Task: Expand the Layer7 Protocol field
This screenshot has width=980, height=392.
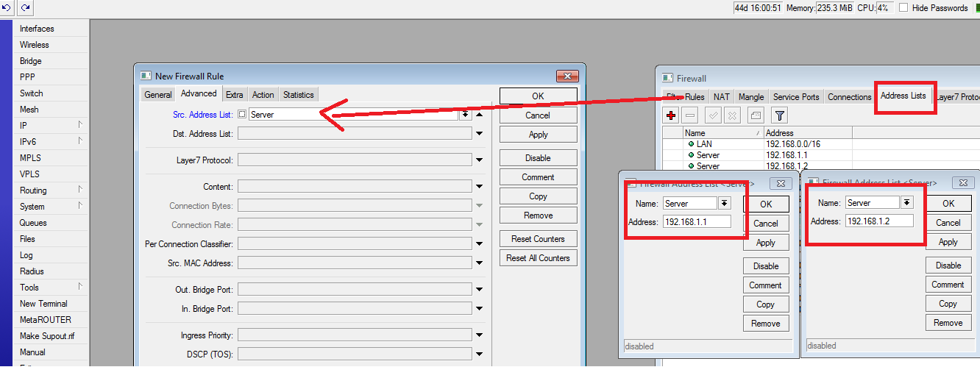Action: pyautogui.click(x=480, y=160)
